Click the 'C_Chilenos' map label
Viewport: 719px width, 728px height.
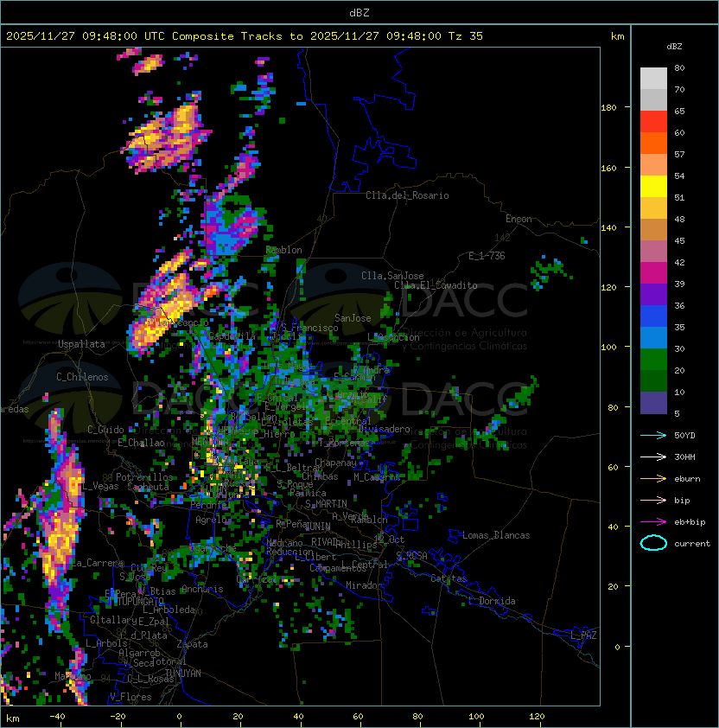(82, 377)
